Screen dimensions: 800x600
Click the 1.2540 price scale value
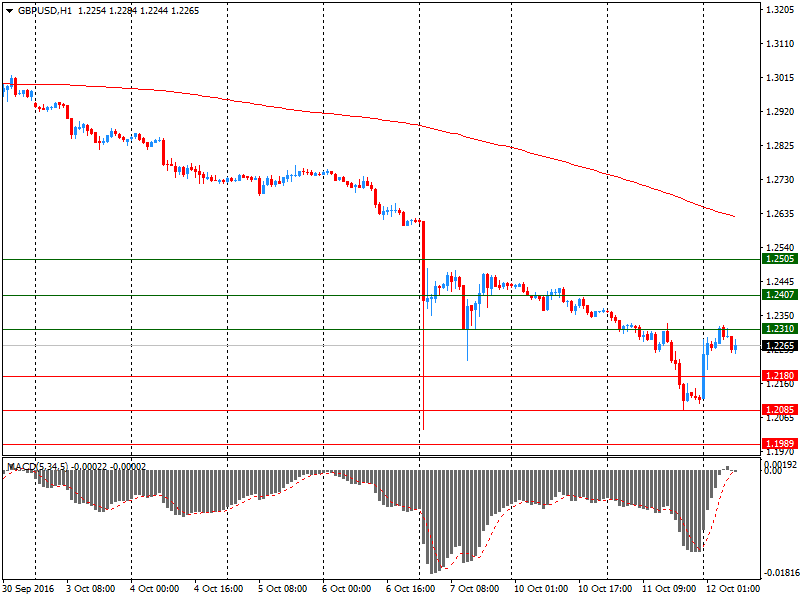(x=780, y=247)
